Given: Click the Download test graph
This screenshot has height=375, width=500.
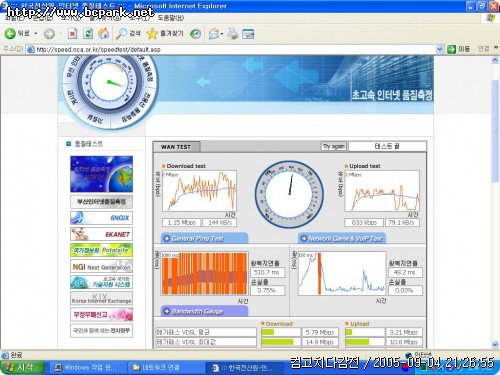Looking at the screenshot, I should point(199,191).
